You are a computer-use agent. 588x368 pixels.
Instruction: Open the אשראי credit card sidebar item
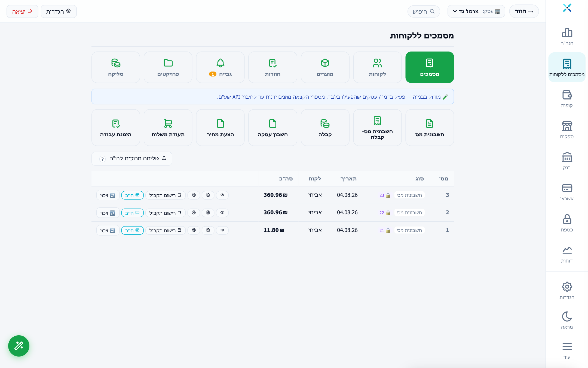(x=567, y=192)
